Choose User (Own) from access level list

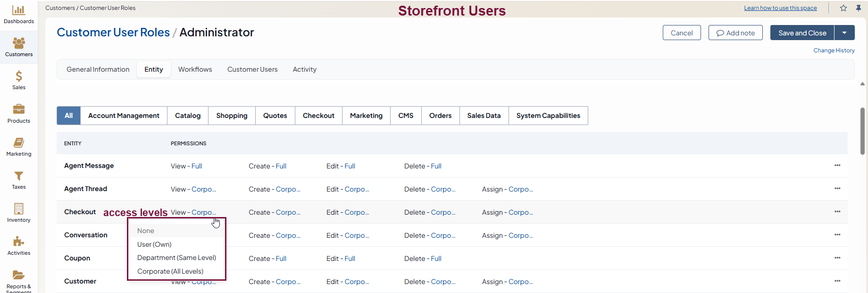[154, 244]
